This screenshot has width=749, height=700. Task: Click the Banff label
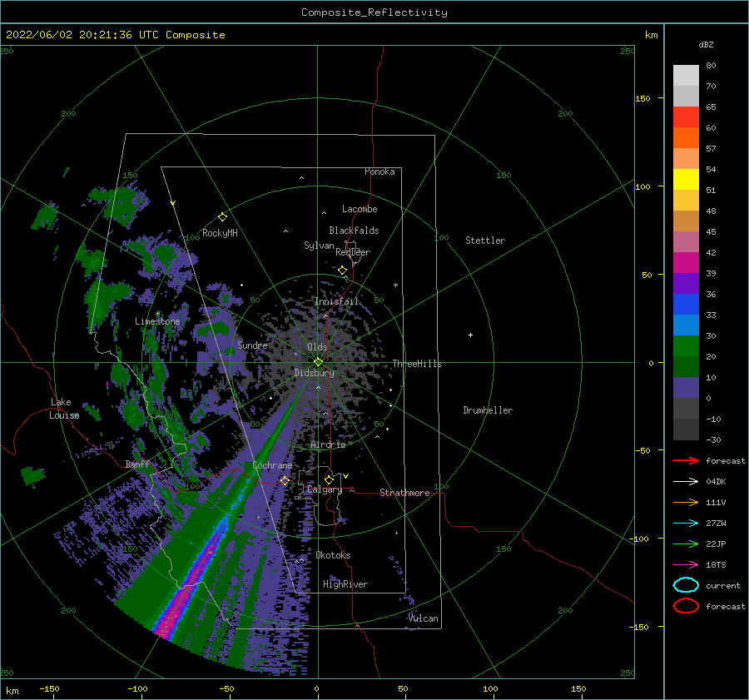[137, 464]
